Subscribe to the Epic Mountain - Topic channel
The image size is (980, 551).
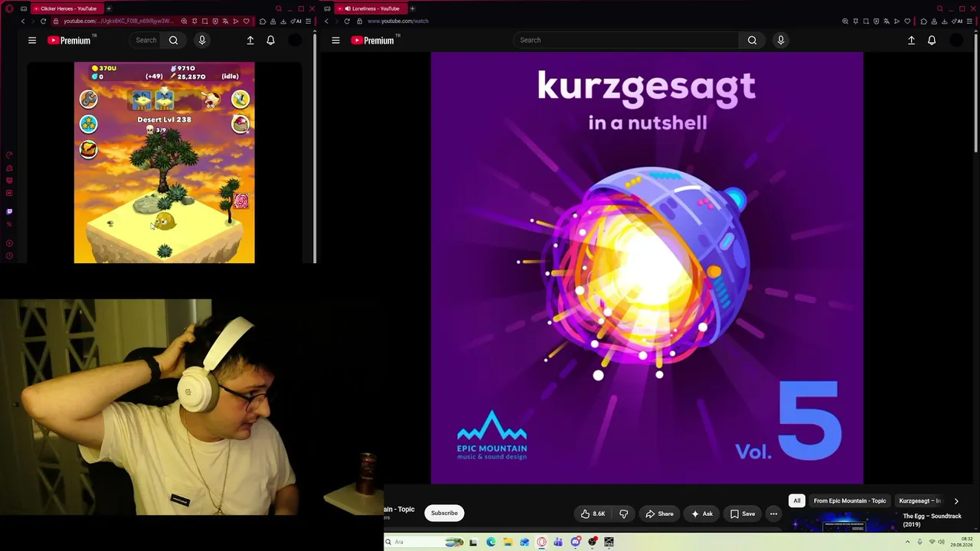(444, 514)
